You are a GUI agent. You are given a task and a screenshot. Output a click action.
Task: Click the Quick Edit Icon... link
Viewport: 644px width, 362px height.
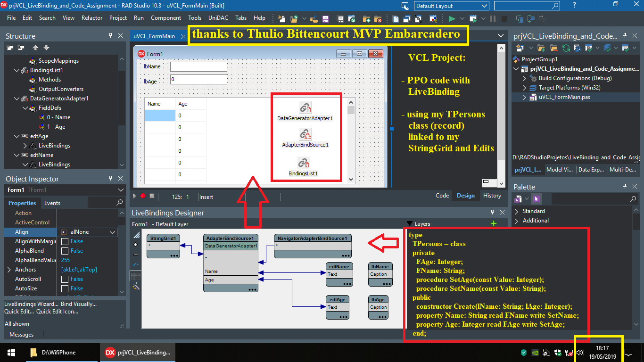point(58,312)
